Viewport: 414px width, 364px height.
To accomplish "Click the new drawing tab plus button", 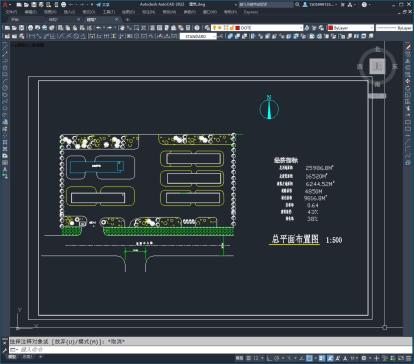I will (x=127, y=20).
